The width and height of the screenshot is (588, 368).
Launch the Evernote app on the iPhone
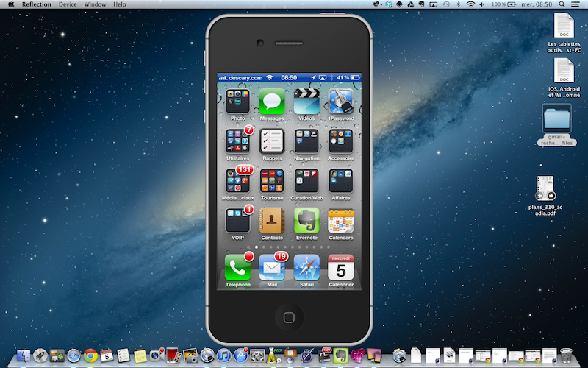coord(306,221)
